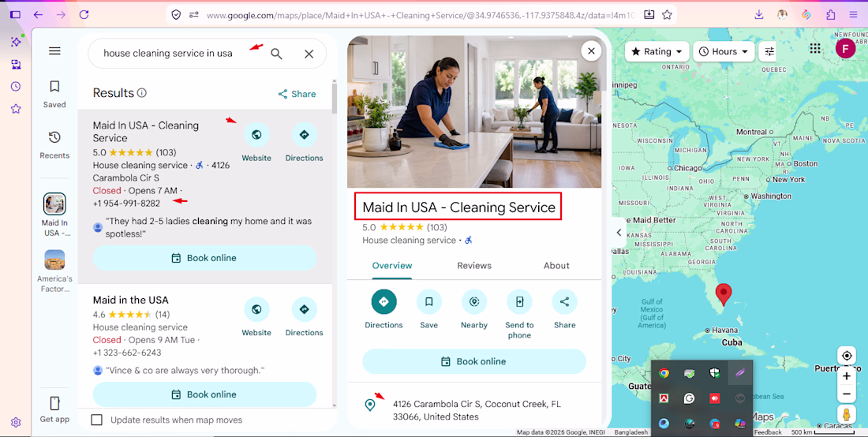868x437 pixels.
Task: Click address 4126 Carambola Cir S, Coconut Creek
Action: 477,410
